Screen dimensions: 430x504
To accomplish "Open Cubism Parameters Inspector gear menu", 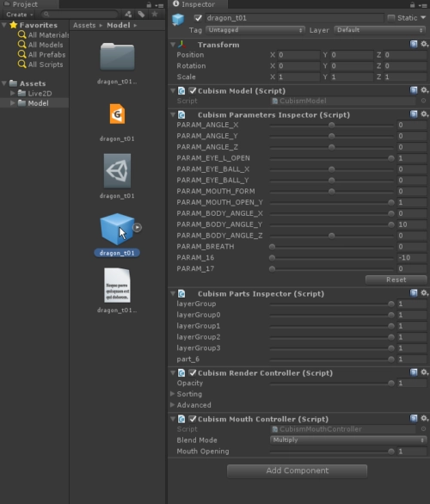I will tap(424, 114).
